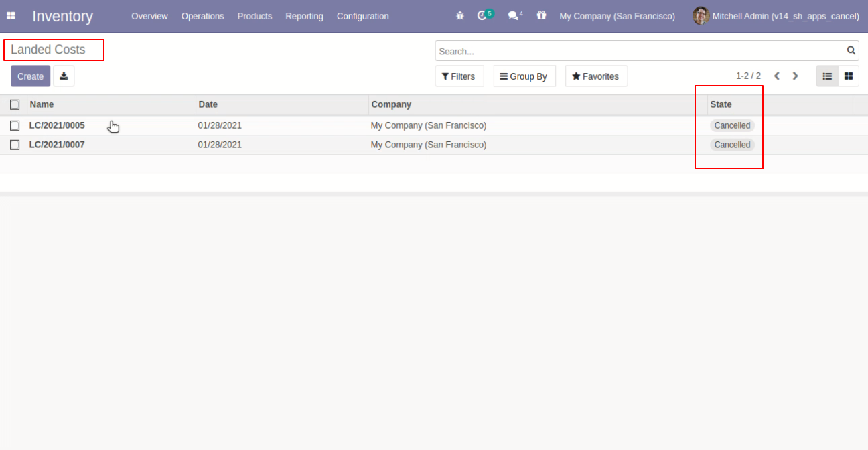
Task: Click the download export icon button
Action: [x=64, y=76]
